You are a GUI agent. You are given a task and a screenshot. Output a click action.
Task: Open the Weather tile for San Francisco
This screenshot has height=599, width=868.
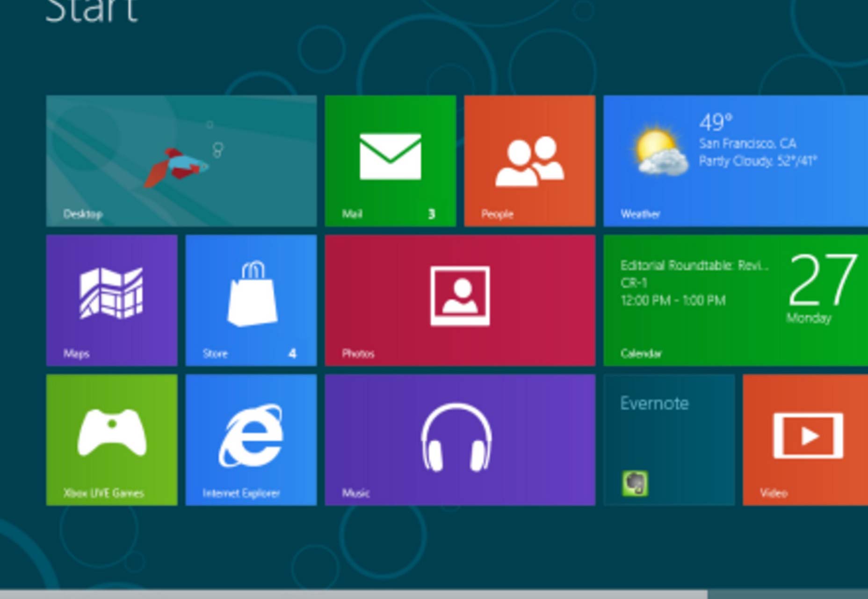coord(736,161)
